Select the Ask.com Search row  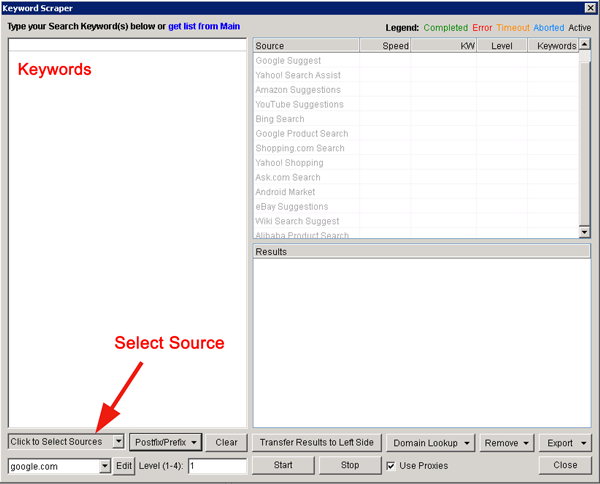pyautogui.click(x=416, y=177)
